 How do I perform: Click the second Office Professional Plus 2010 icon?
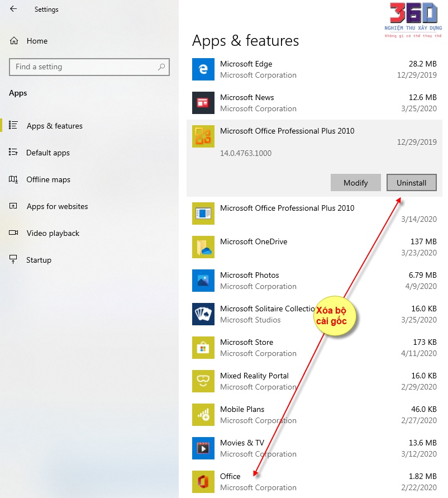[x=203, y=214]
